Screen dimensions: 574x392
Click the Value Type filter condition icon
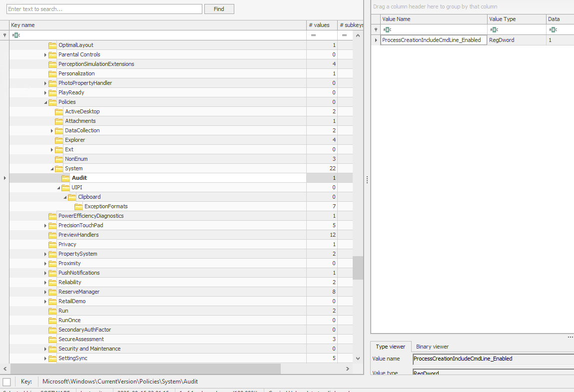(x=494, y=29)
